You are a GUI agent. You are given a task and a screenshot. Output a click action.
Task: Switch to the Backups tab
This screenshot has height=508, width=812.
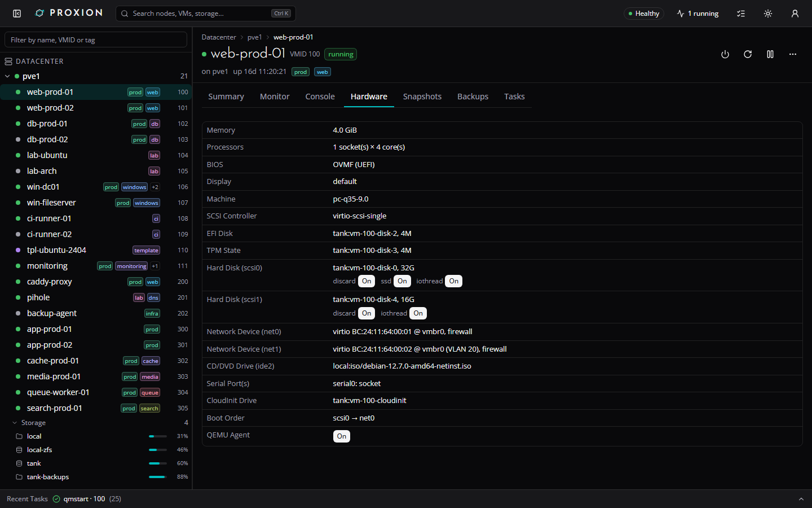tap(473, 97)
